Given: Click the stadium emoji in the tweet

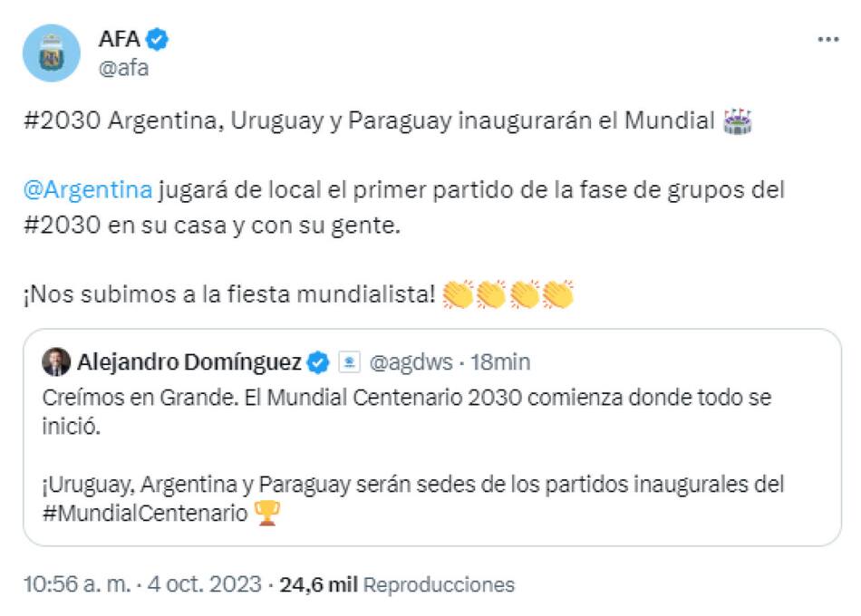Looking at the screenshot, I should click(x=739, y=120).
